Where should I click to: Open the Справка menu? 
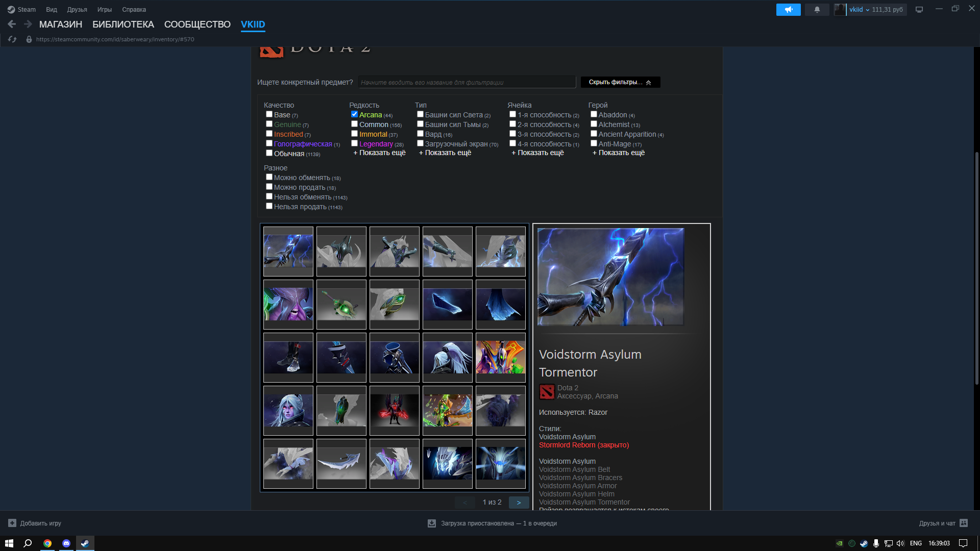coord(134,10)
